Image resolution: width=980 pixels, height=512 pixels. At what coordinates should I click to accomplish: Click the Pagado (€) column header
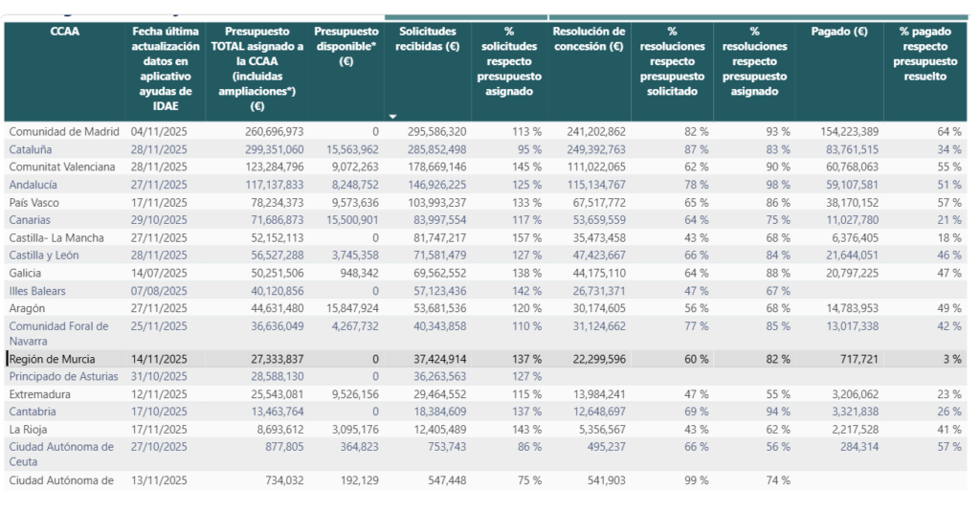(x=838, y=32)
